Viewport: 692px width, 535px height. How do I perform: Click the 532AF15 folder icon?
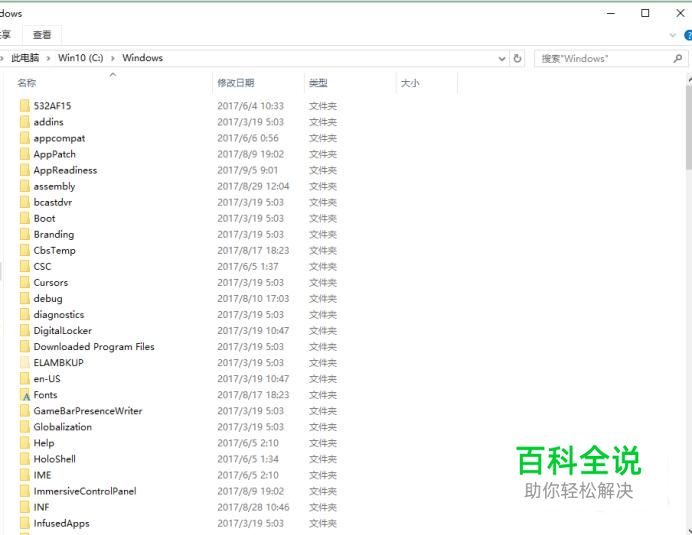pos(25,106)
